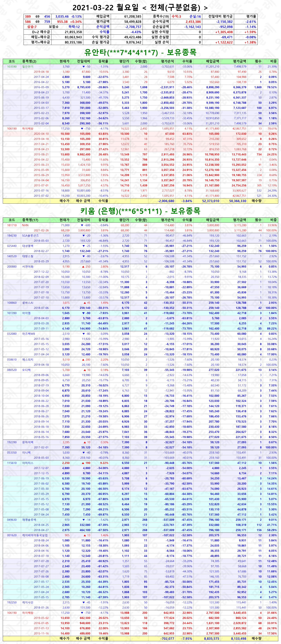The image size is (281, 644).
Task: Click the 오디텍 stock name
Action: pyautogui.click(x=26, y=370)
